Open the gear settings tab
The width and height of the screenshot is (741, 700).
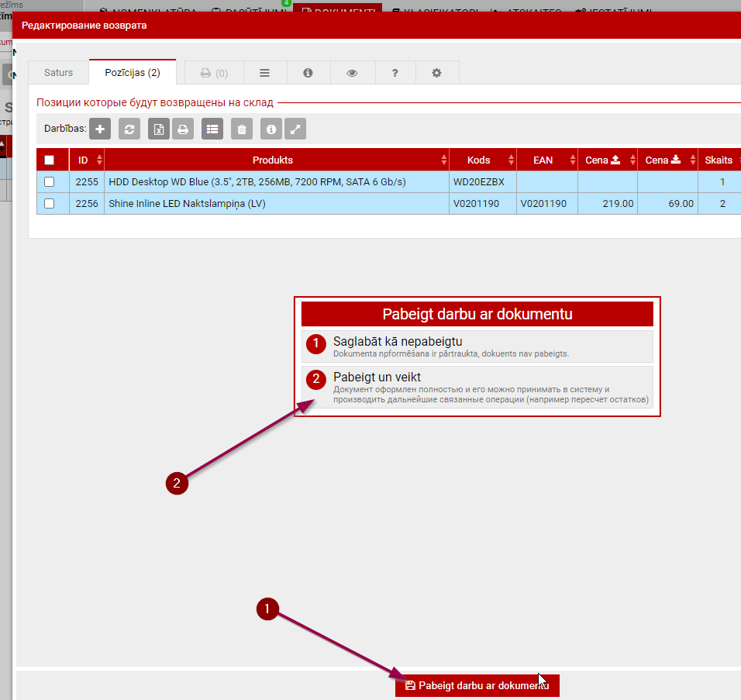point(436,73)
